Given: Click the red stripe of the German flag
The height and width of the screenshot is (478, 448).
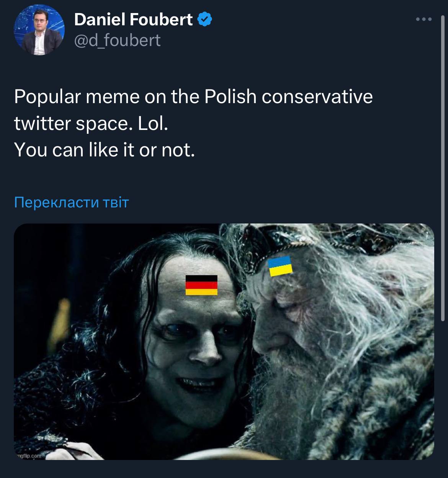Looking at the screenshot, I should [201, 285].
